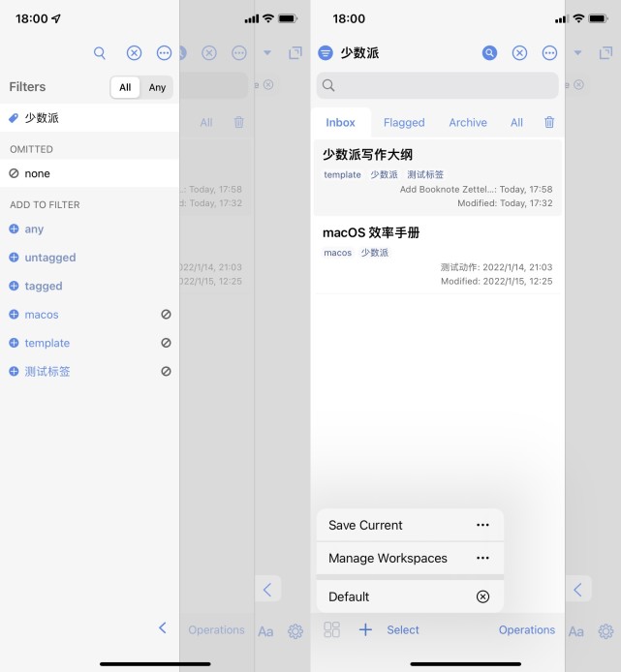Create new draft with plus icon
This screenshot has height=672, width=621.
click(365, 629)
